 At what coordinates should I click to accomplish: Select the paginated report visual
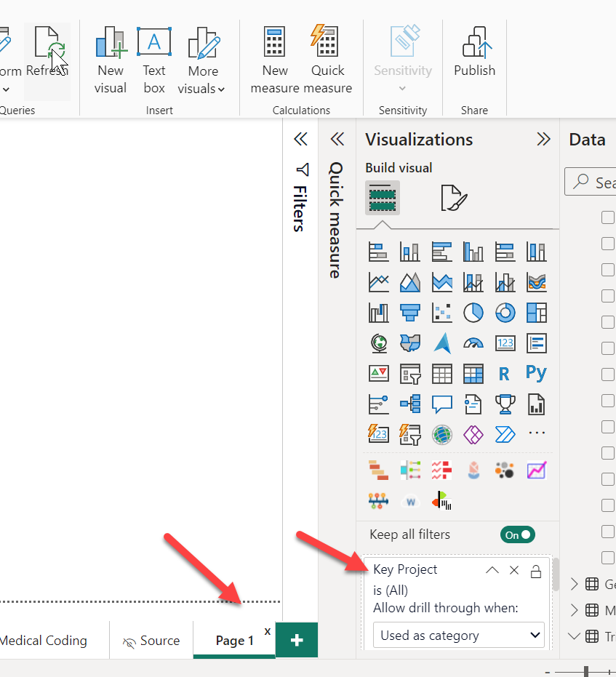pyautogui.click(x=537, y=404)
